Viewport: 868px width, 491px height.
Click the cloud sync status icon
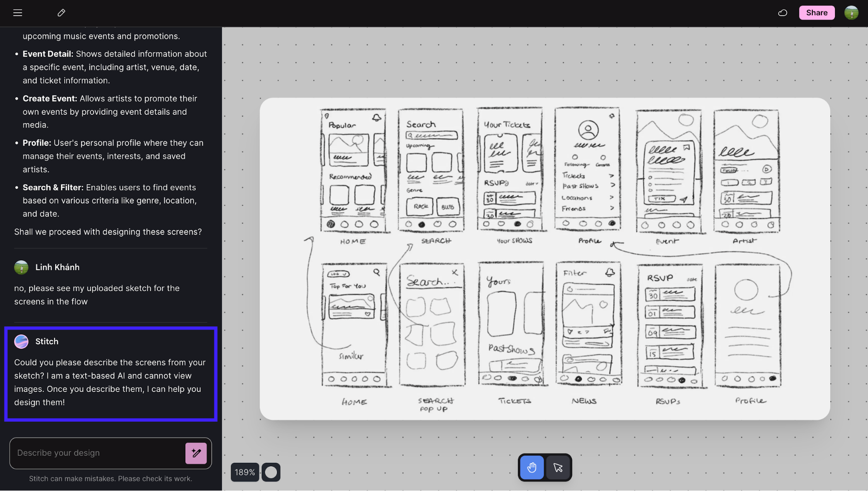[x=782, y=13]
